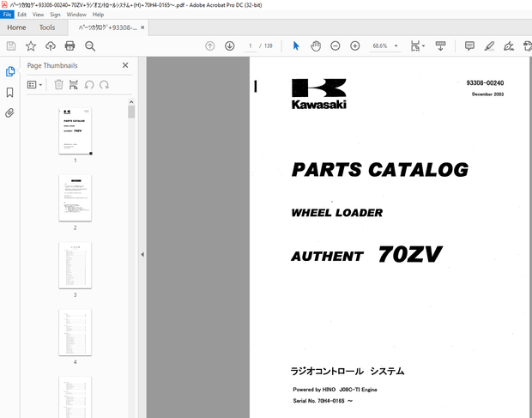Click the 68.6% zoom value field
Viewport: 532px width, 418px height.
click(380, 45)
